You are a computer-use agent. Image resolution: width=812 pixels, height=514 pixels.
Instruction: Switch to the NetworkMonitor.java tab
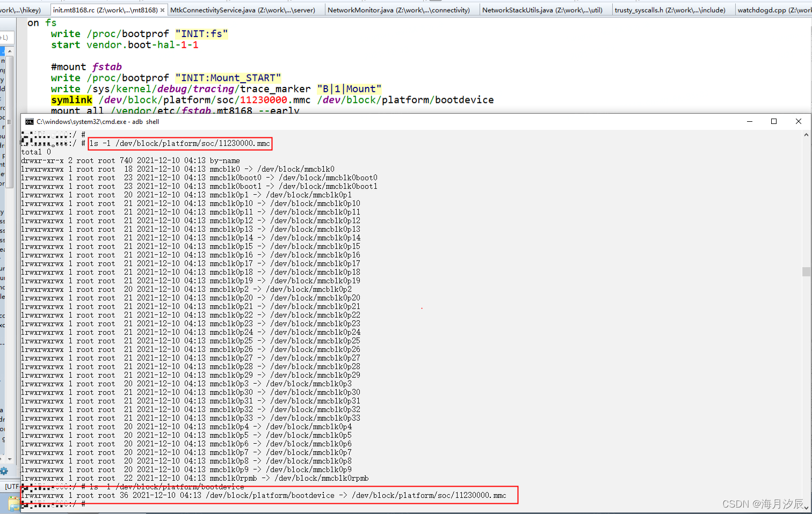(400, 9)
